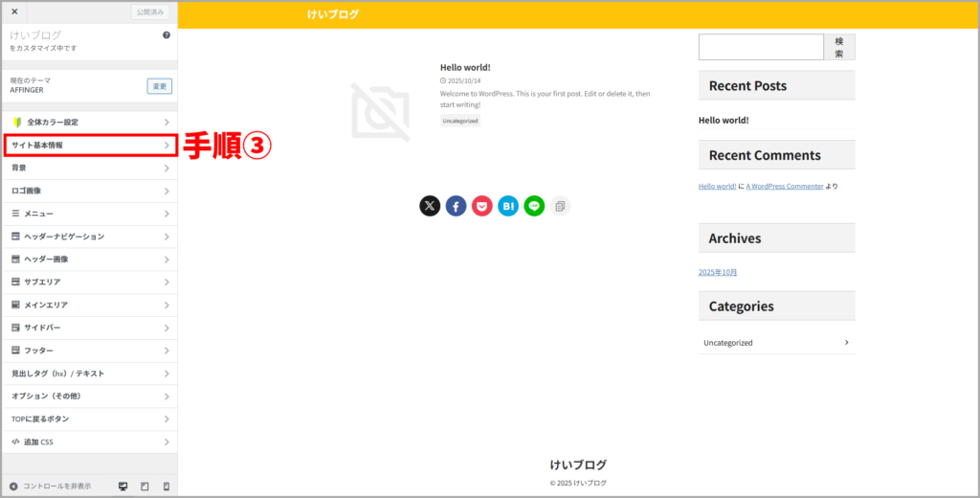Switch to desktop preview icon
This screenshot has height=498, width=980.
pos(122,487)
